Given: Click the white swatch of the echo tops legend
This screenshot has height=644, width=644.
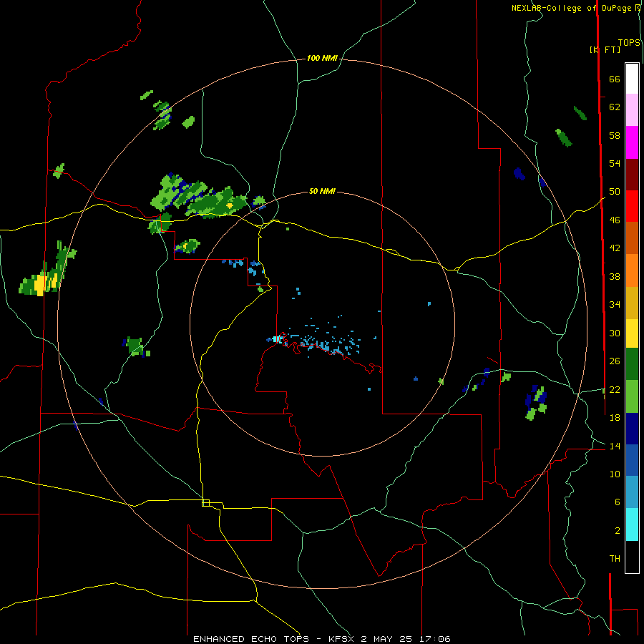Looking at the screenshot, I should (632, 79).
